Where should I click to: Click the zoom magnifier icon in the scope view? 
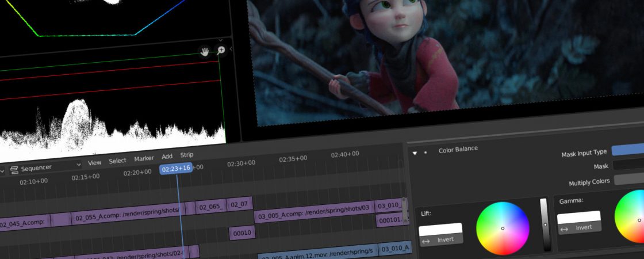(221, 50)
